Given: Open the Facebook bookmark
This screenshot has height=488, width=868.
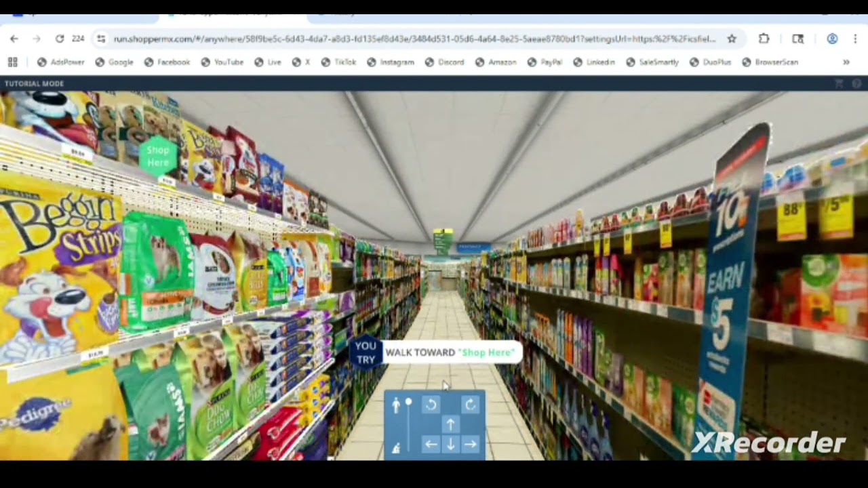Looking at the screenshot, I should (167, 62).
